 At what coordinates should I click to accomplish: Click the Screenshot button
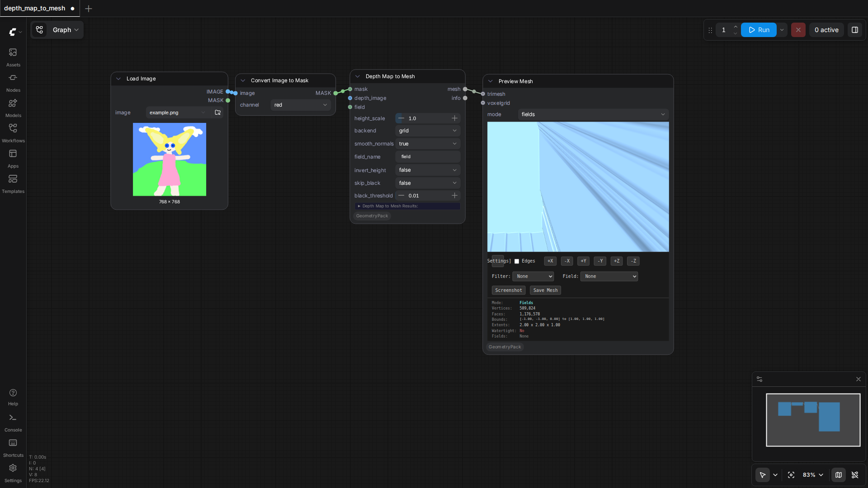(x=509, y=290)
